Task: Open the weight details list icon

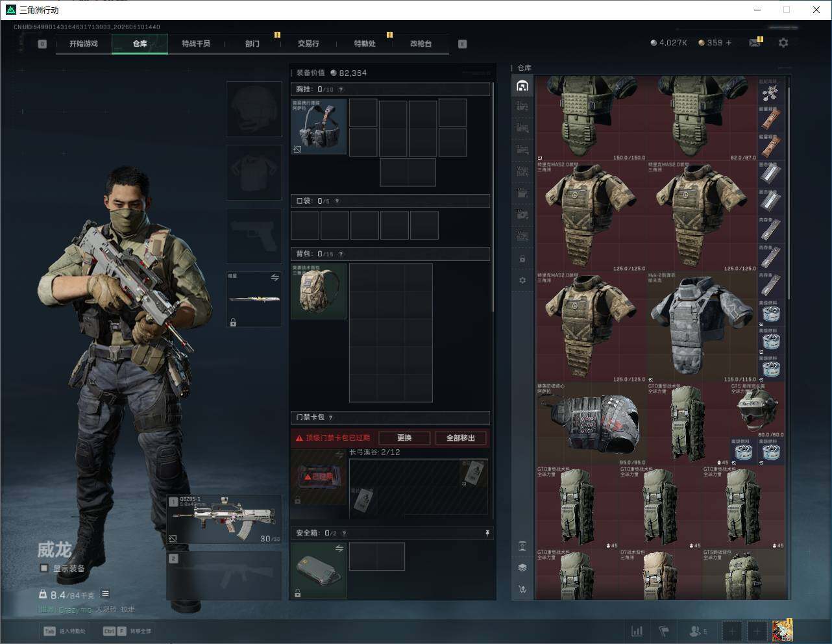Action: [x=105, y=594]
